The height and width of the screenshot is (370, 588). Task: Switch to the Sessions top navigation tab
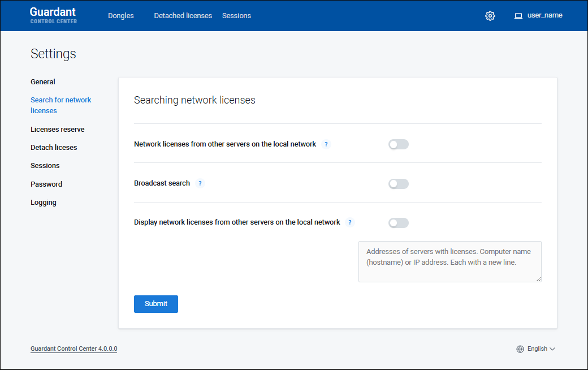[x=236, y=16]
